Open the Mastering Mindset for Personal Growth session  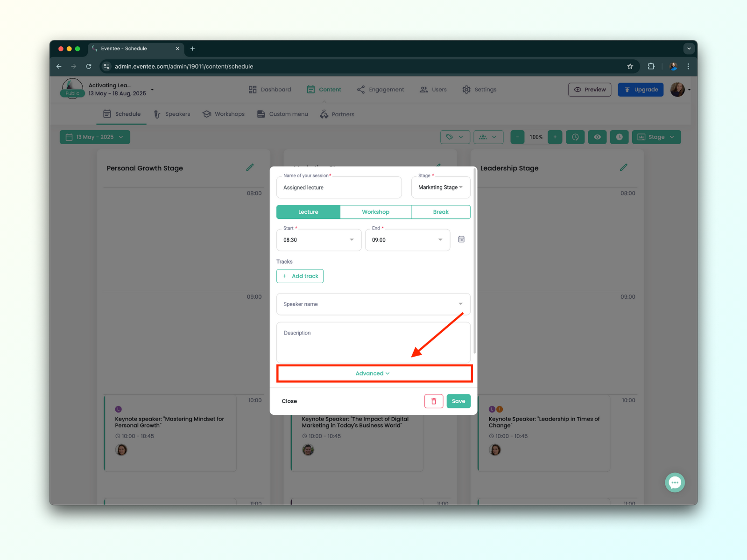(x=170, y=433)
